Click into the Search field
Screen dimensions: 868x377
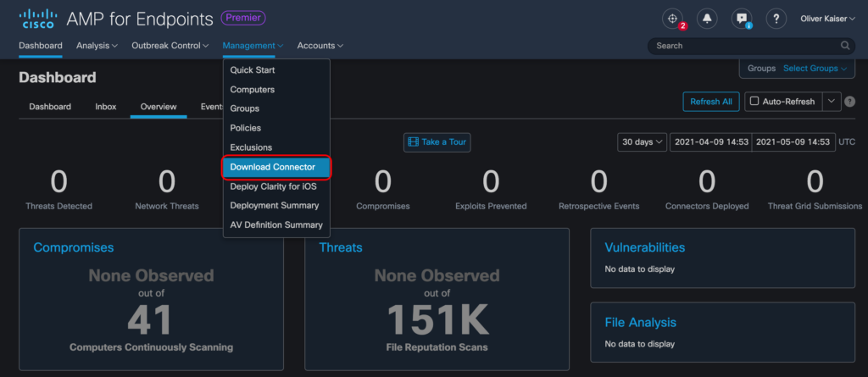click(x=751, y=46)
